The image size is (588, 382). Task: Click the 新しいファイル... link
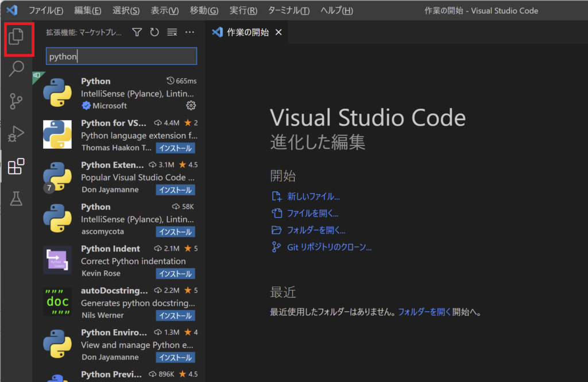pyautogui.click(x=314, y=196)
